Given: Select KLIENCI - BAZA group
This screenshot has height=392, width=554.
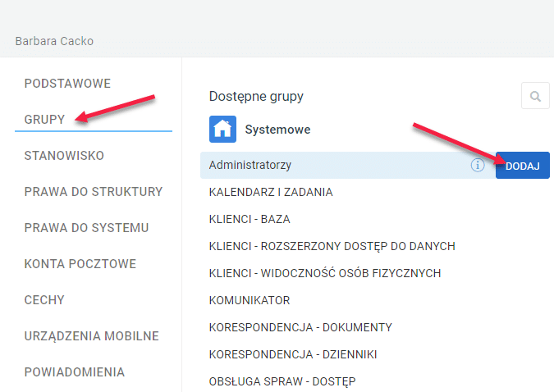Looking at the screenshot, I should click(250, 219).
